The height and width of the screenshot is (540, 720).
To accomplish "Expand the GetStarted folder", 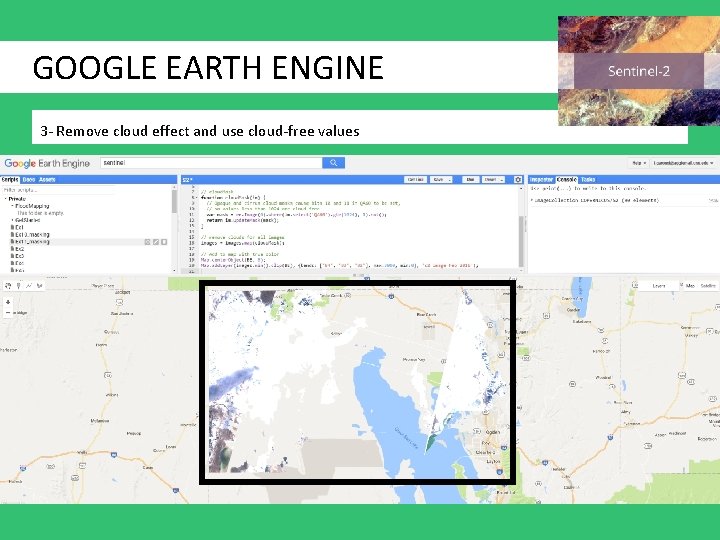I will coord(12,220).
